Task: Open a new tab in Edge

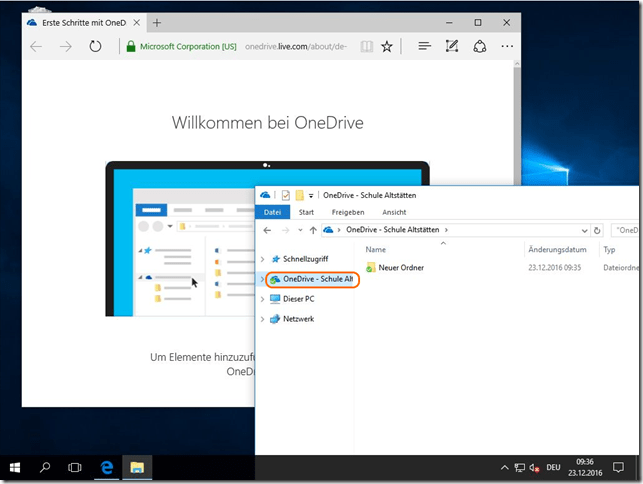Action: coord(157,22)
